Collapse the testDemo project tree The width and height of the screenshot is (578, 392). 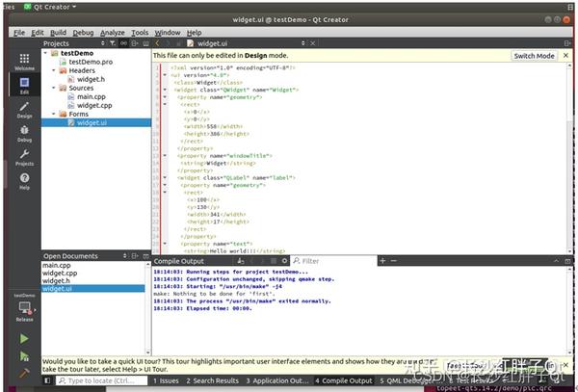[x=45, y=53]
